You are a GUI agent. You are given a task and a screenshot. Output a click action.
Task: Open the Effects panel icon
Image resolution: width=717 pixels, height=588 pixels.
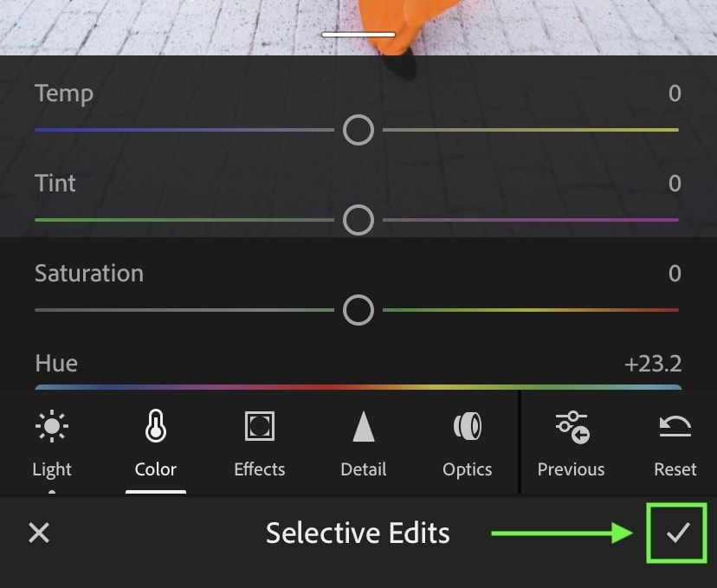click(x=260, y=426)
